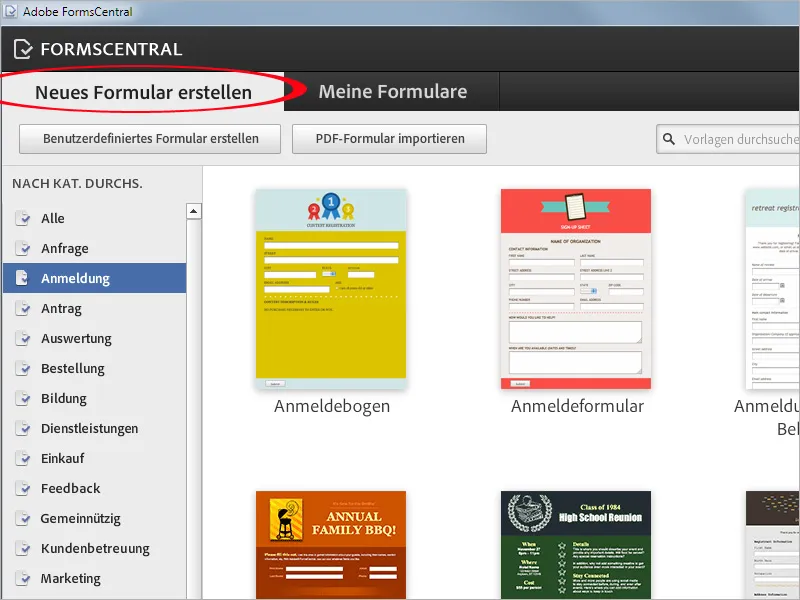Open the Anmeldebogen template thumbnail
The height and width of the screenshot is (600, 800).
(x=330, y=290)
